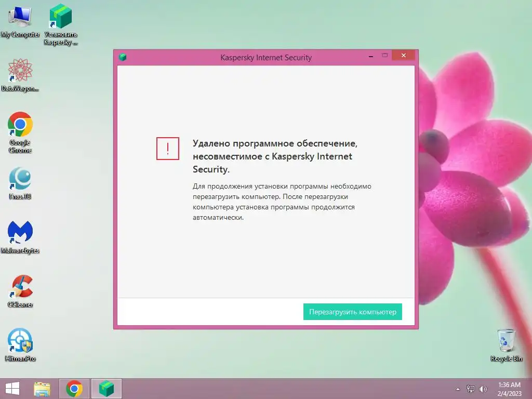
Task: Select the Установить Kaspersky desktop shortcut
Action: 61,24
